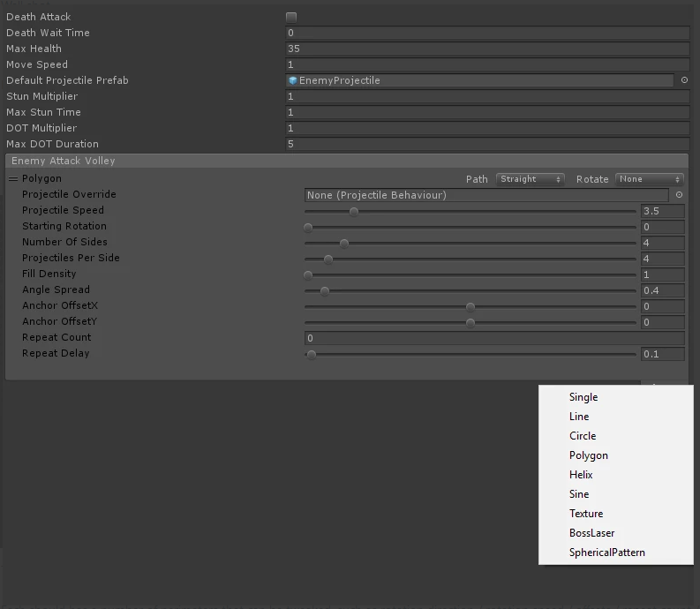Click the Move Speed input field
Viewport: 700px width, 609px height.
click(x=487, y=64)
